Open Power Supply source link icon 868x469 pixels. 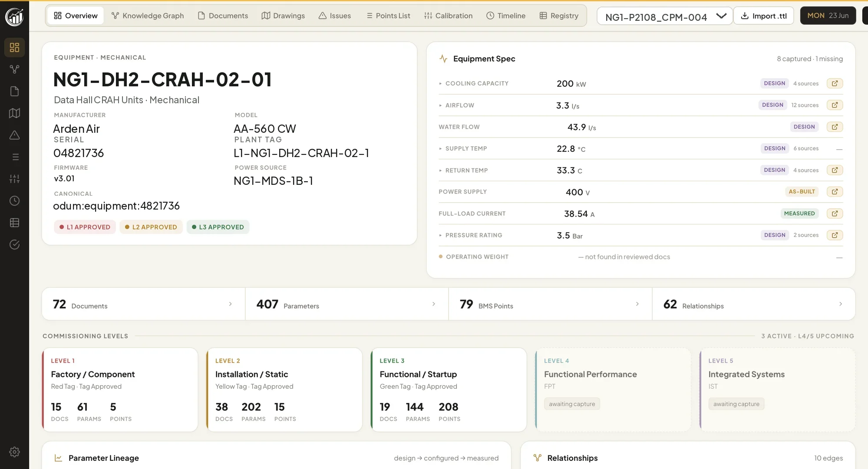pos(835,192)
